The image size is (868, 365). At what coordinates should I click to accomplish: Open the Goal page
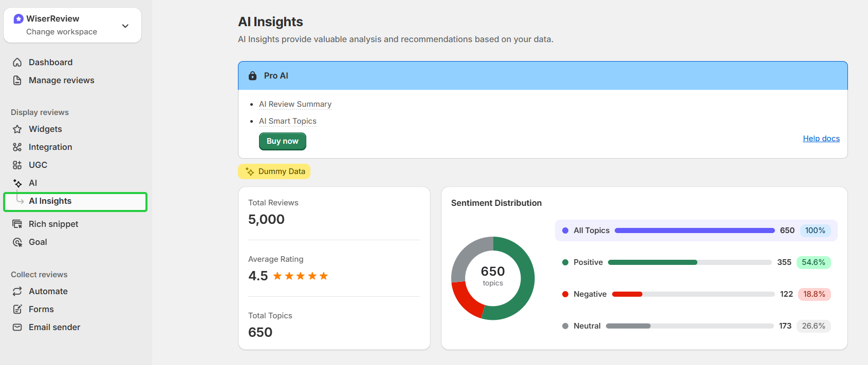click(x=38, y=242)
